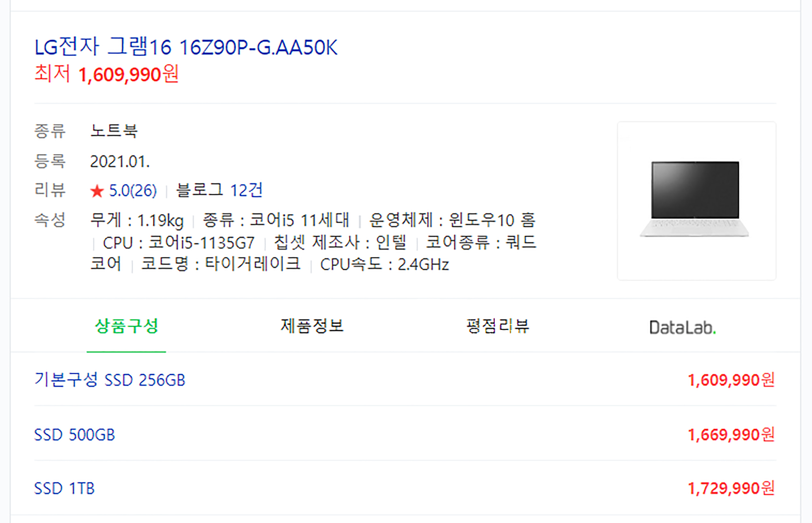Viewport: 812px width, 523px height.
Task: Click the 1,669,990원 price for SSD 500GB
Action: [731, 434]
